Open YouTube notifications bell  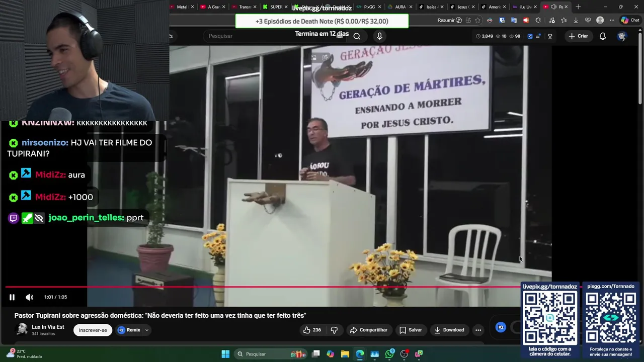tap(602, 36)
